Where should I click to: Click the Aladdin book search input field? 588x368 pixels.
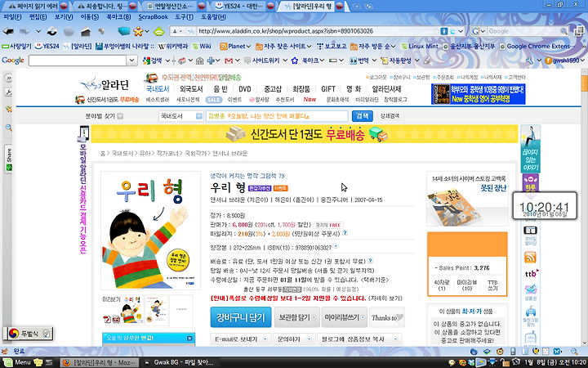coord(277,116)
